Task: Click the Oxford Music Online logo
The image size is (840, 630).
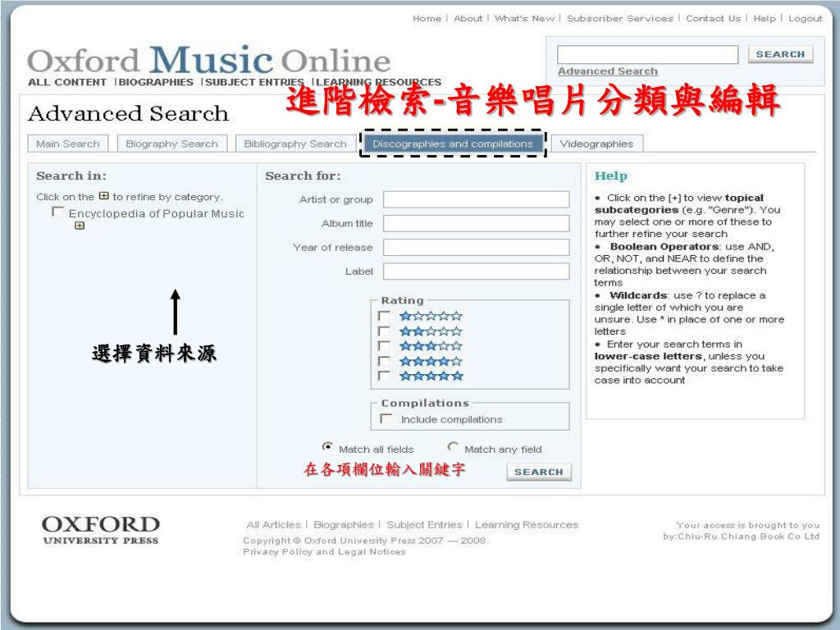Action: click(209, 59)
